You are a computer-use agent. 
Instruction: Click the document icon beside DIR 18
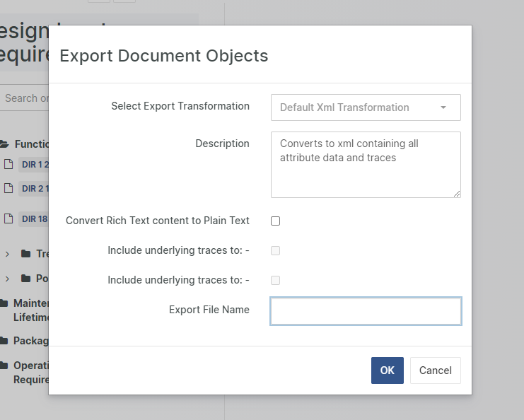point(8,218)
